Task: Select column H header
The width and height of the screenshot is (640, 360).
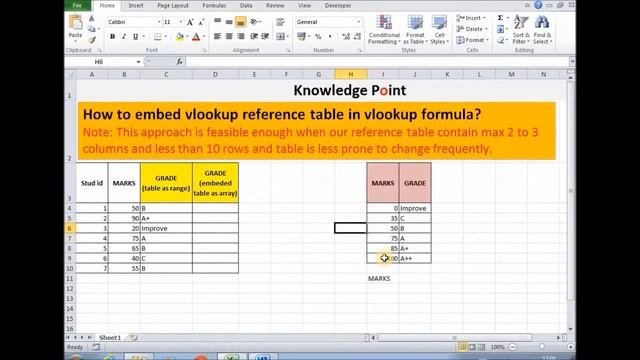Action: pyautogui.click(x=351, y=74)
